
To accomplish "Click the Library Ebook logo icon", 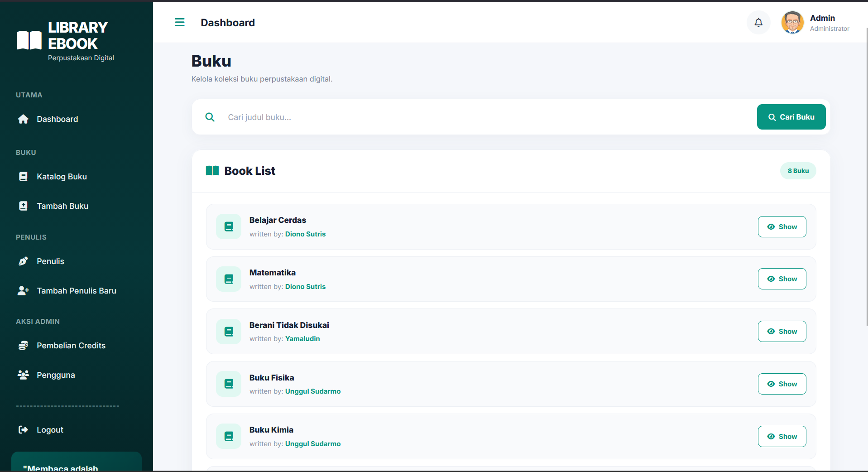I will [x=29, y=40].
